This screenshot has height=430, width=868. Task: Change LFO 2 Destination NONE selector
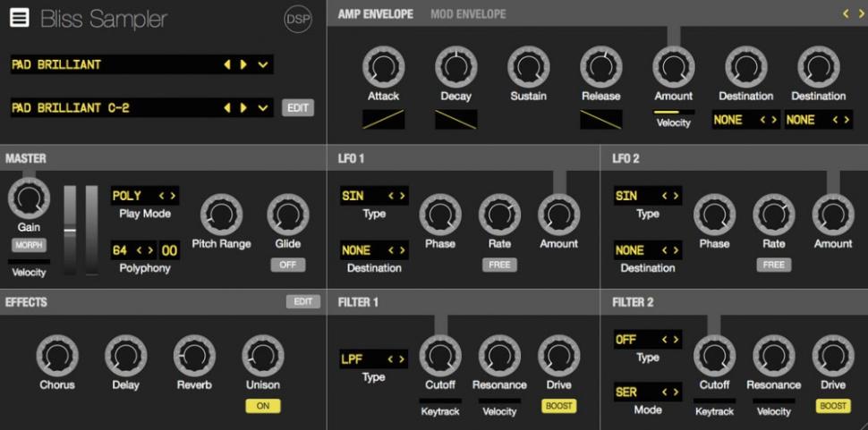tap(648, 250)
